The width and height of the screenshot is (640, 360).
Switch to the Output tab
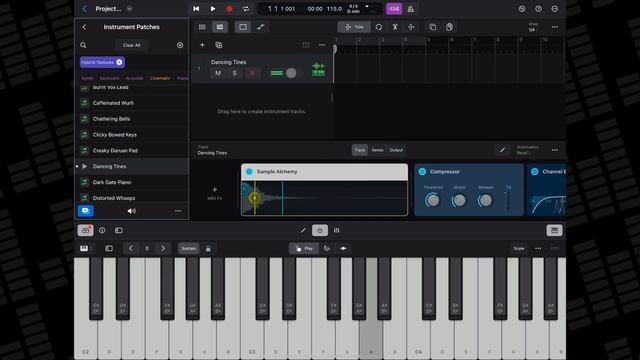pyautogui.click(x=396, y=150)
